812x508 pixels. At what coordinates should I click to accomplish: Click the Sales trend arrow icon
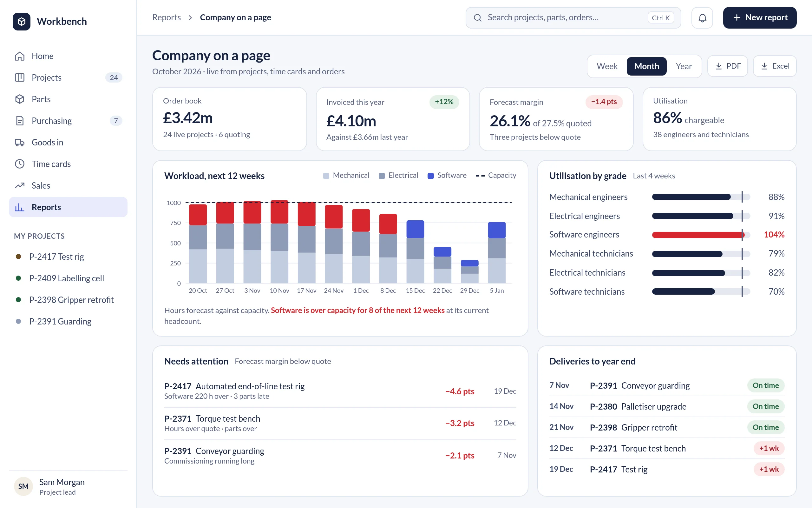pos(20,185)
